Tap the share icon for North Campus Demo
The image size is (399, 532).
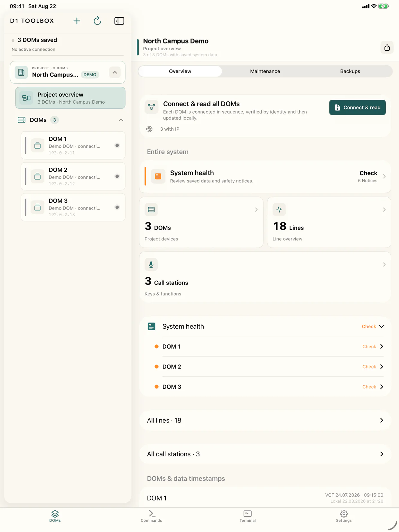pyautogui.click(x=387, y=48)
